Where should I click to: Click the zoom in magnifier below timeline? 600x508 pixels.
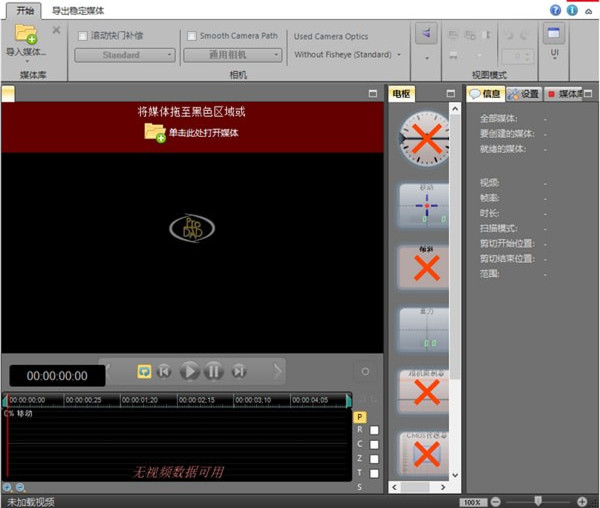(x=8, y=488)
